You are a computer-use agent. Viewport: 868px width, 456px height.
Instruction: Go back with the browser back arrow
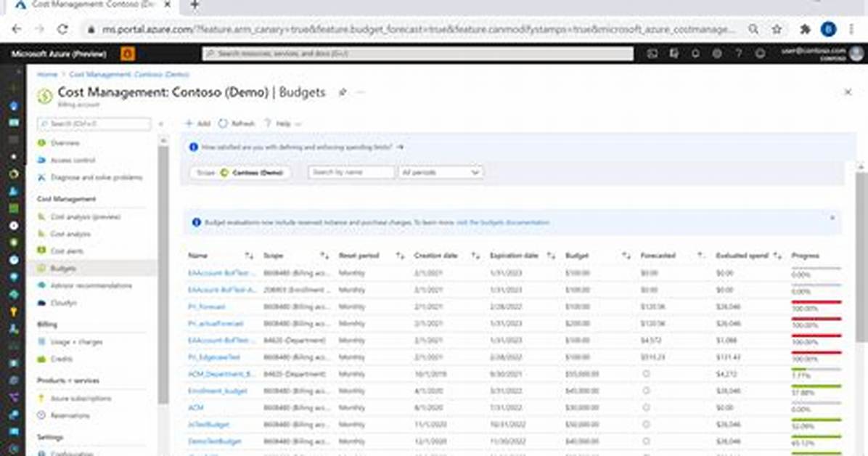17,29
